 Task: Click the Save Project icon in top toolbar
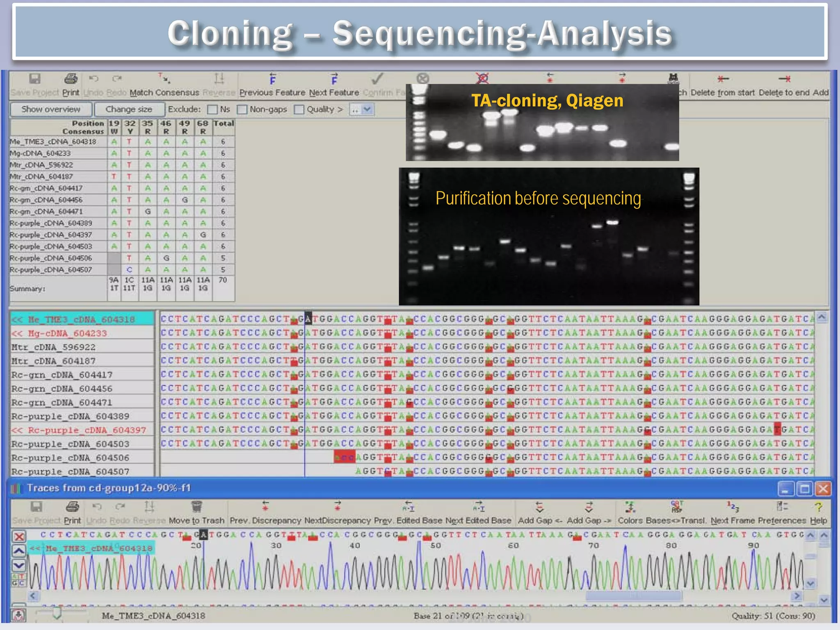(x=35, y=78)
